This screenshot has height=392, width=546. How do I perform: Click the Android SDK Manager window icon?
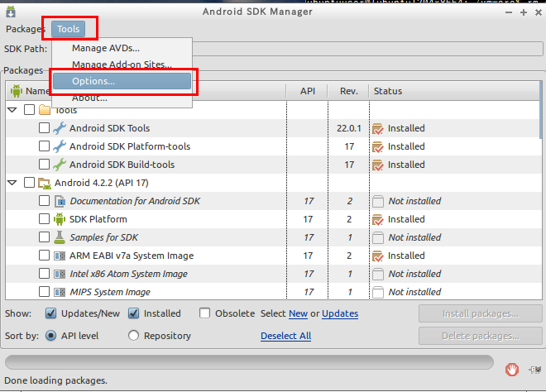pyautogui.click(x=11, y=12)
